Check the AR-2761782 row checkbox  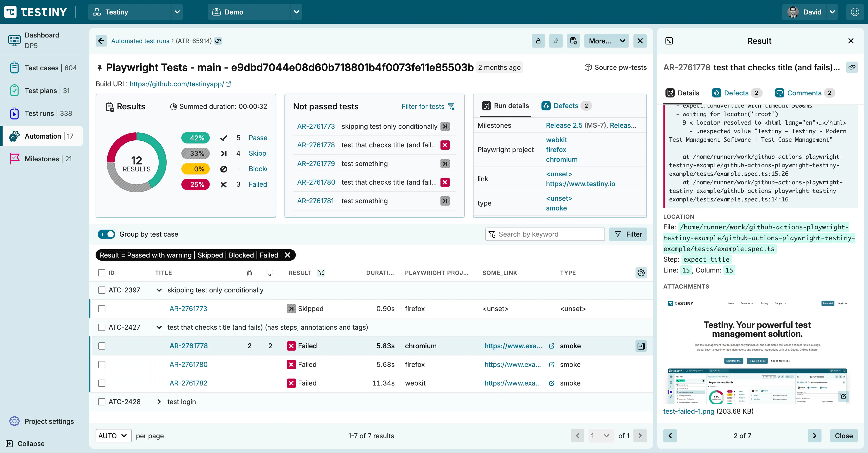coord(102,383)
